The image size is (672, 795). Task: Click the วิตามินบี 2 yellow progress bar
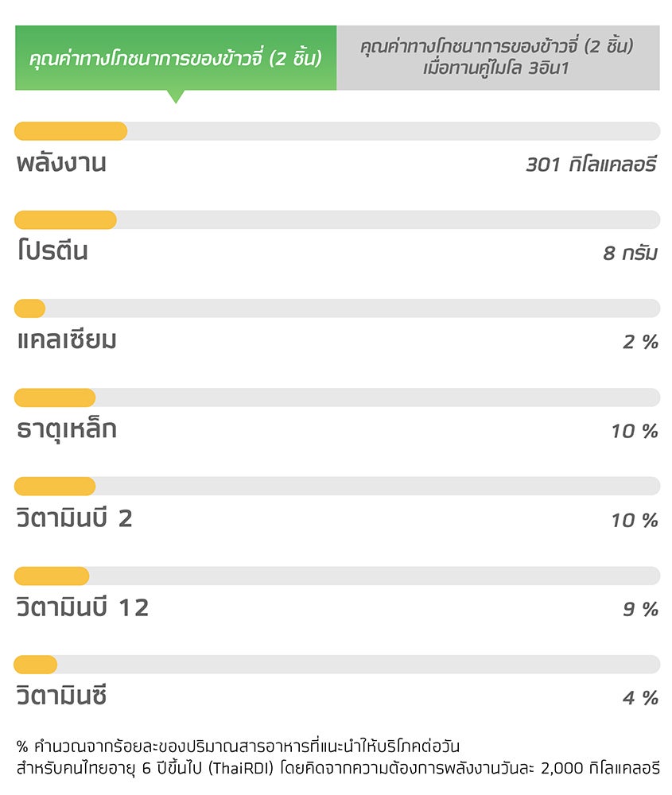click(x=55, y=487)
